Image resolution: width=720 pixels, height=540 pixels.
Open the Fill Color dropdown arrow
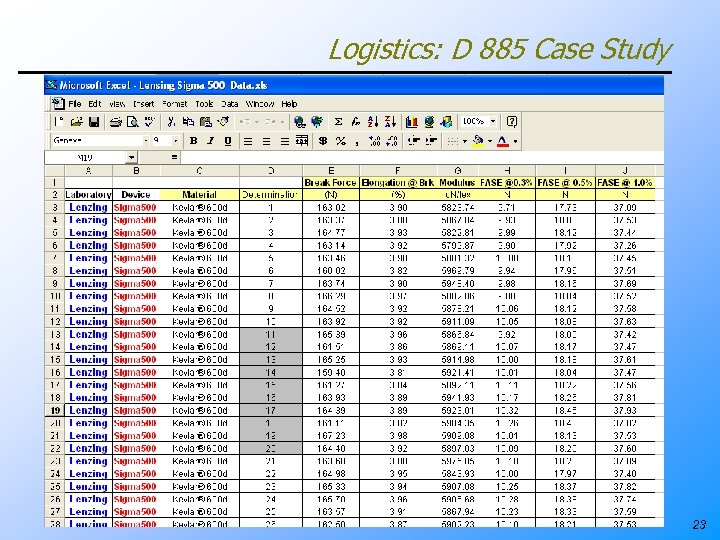pos(490,141)
